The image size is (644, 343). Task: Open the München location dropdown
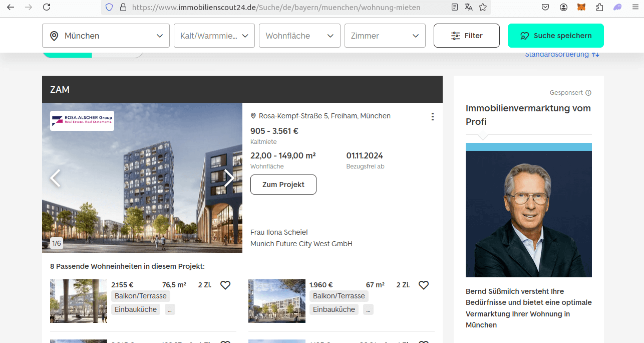tap(106, 36)
